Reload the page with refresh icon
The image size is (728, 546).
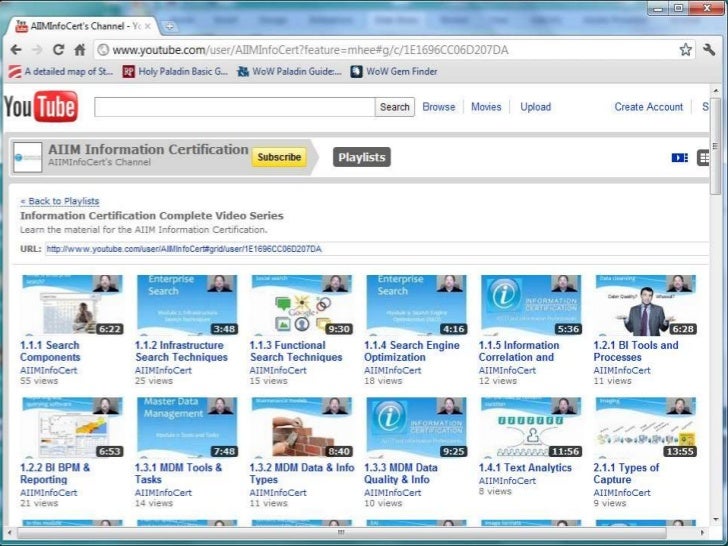point(58,50)
